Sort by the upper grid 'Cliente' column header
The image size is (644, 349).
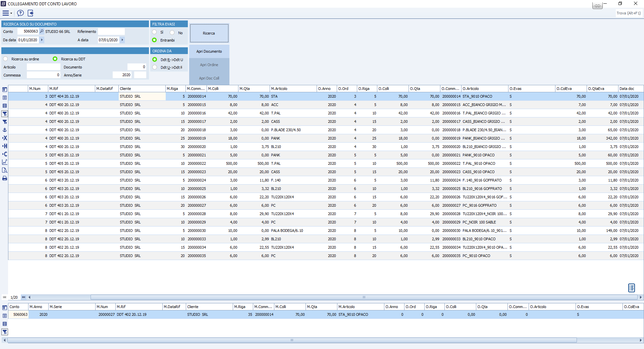(142, 89)
